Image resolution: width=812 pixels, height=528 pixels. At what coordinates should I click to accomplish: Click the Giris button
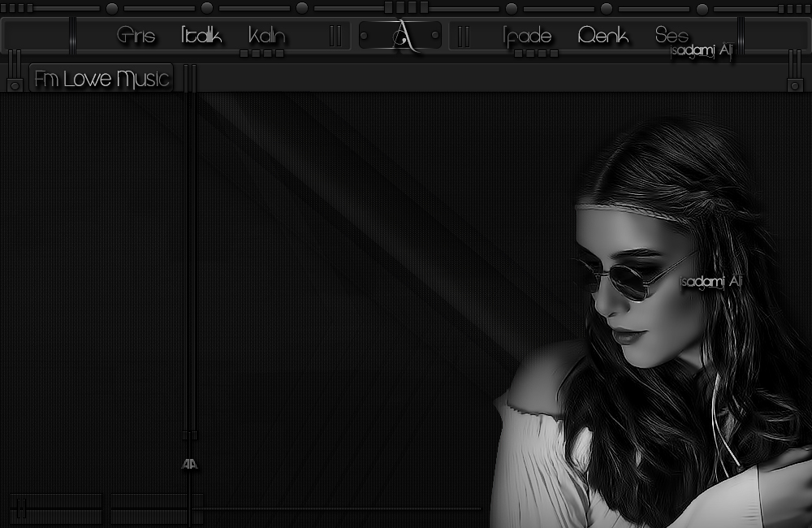coord(136,35)
